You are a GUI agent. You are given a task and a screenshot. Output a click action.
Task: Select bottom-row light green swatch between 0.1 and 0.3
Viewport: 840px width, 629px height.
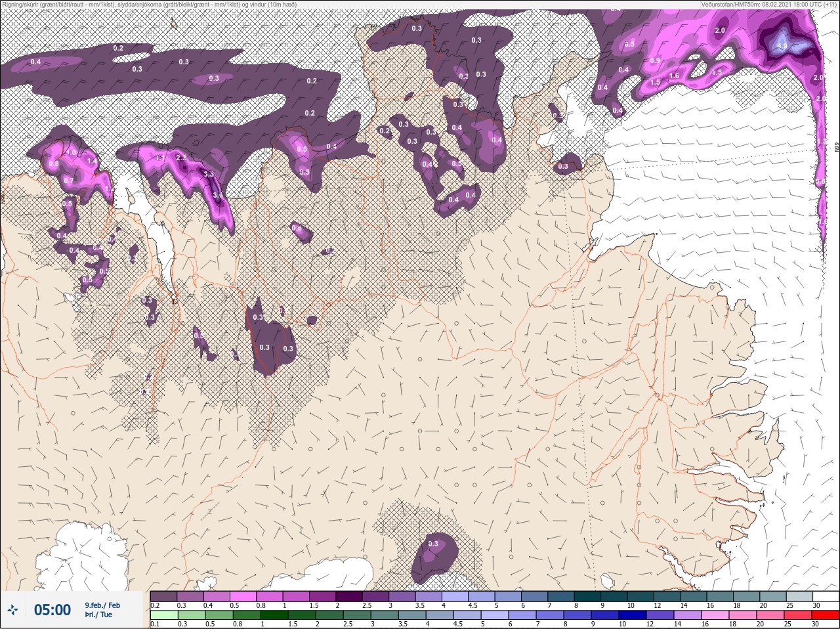point(164,615)
